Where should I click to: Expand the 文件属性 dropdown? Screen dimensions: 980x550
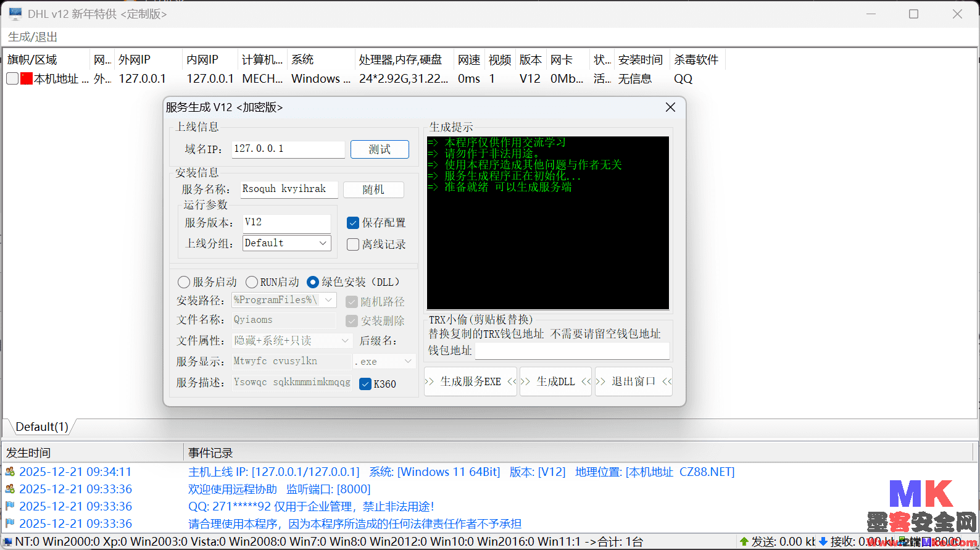345,341
